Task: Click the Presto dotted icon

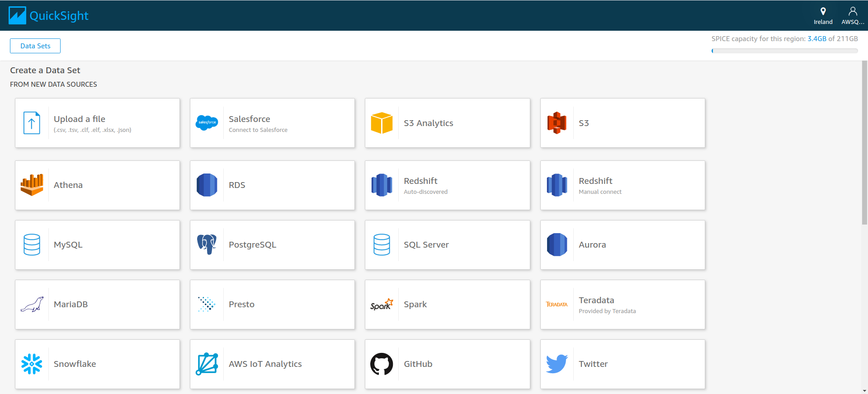Action: tap(207, 305)
